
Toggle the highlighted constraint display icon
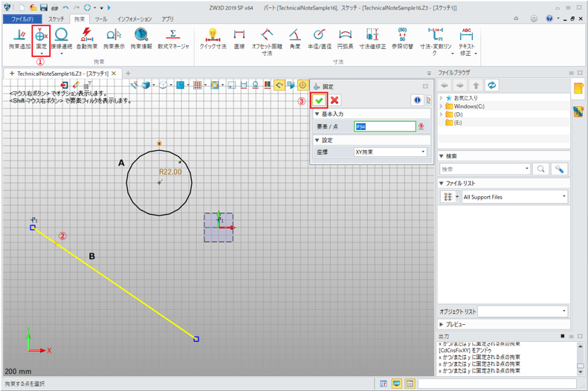[279, 85]
